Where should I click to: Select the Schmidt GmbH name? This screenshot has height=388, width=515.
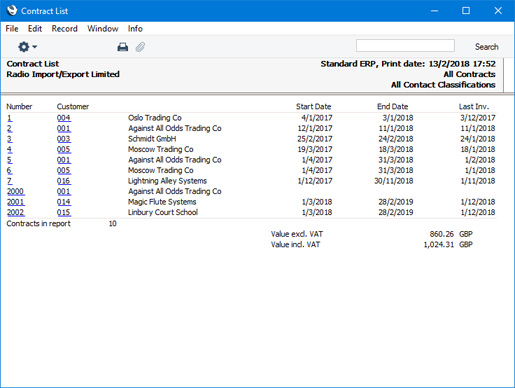152,139
